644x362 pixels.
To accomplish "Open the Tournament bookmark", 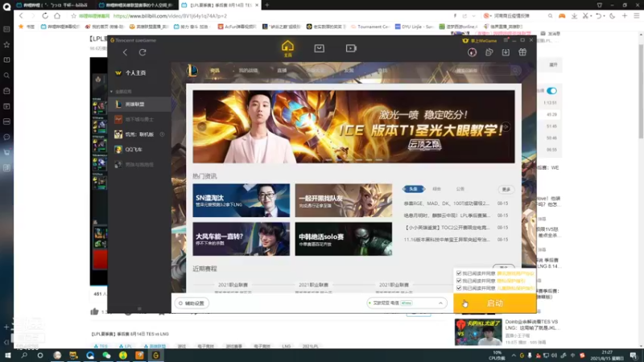I will 369,27.
